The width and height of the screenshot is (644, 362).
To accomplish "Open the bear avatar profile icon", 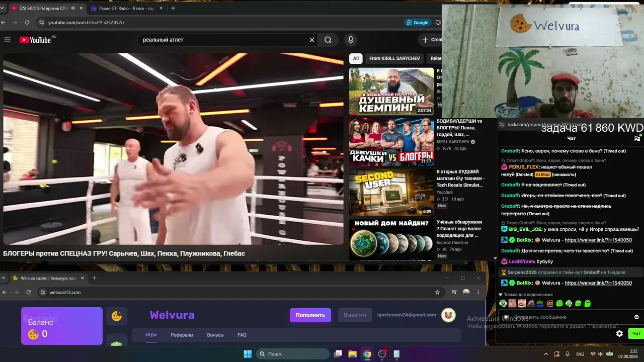I will click(448, 315).
